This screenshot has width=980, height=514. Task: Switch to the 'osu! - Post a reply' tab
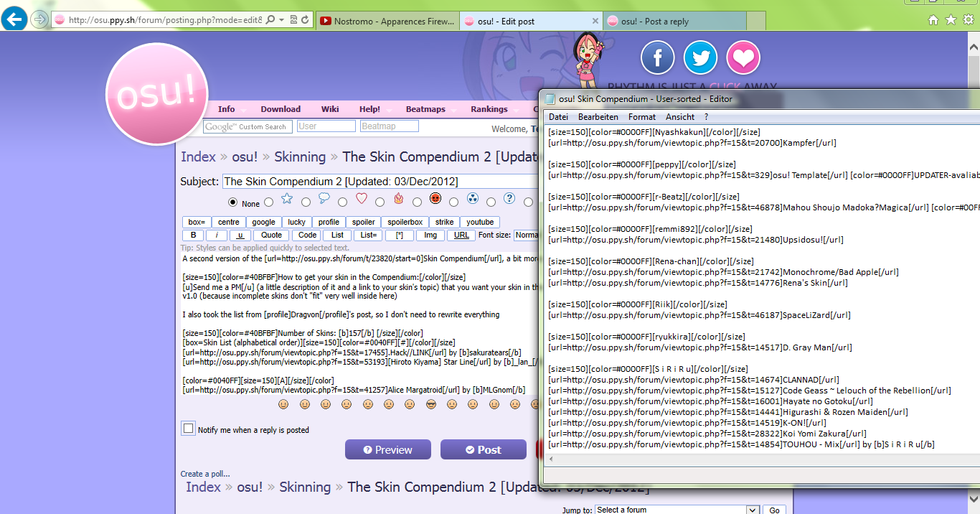pos(675,21)
